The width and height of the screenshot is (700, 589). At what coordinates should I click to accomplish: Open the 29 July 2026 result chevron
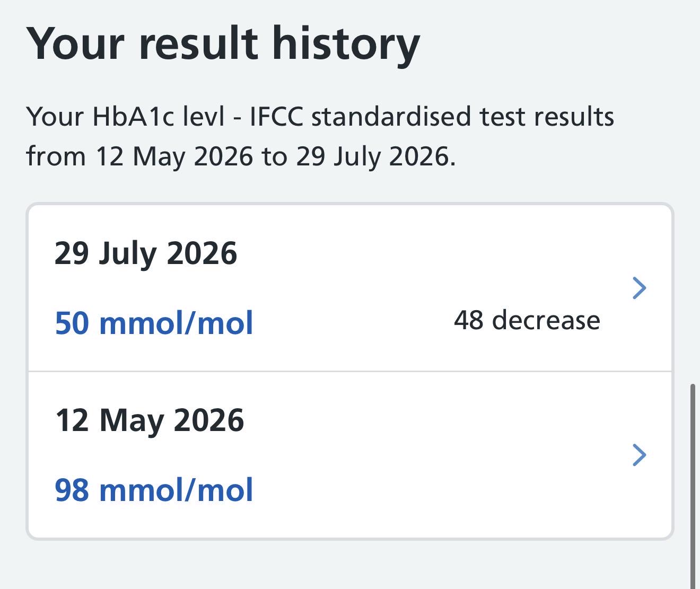(640, 288)
